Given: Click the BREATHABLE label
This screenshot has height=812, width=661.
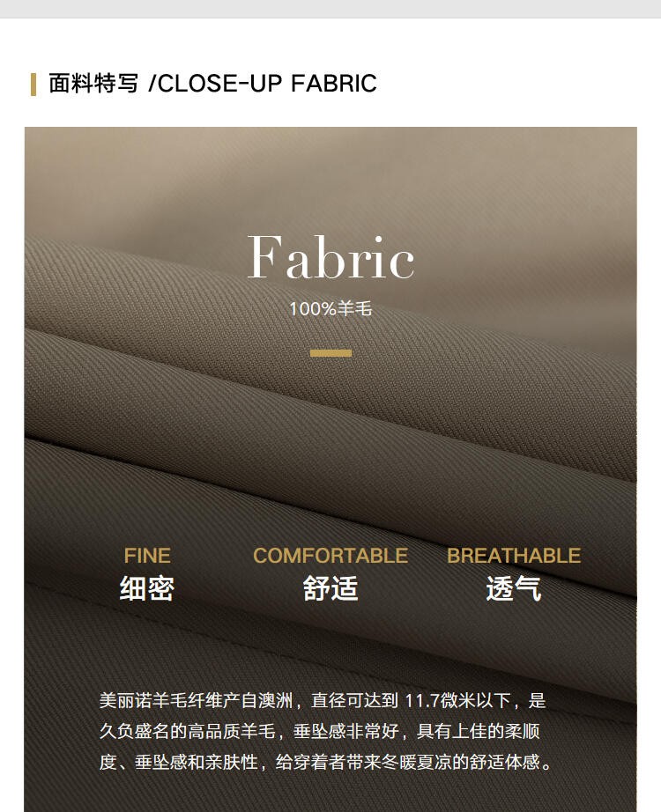Looking at the screenshot, I should point(514,556).
